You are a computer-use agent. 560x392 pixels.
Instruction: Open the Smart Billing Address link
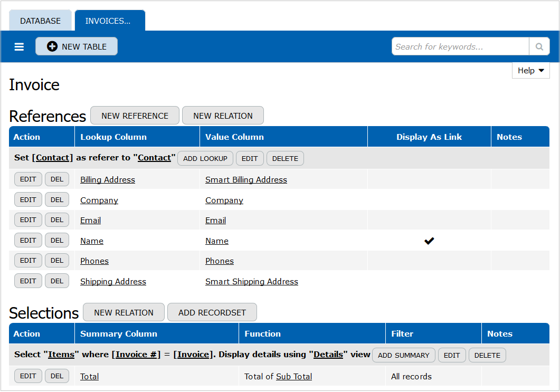point(246,180)
